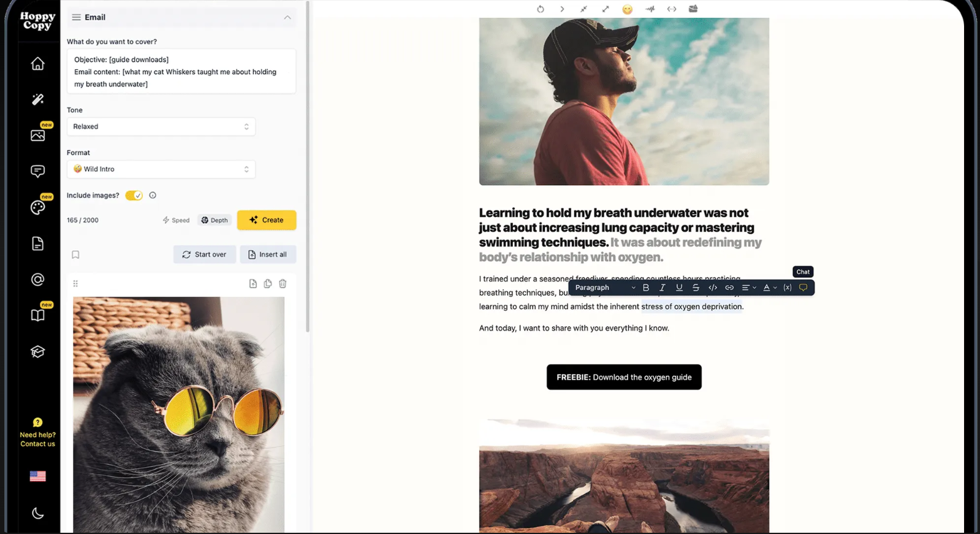This screenshot has width=980, height=534.
Task: Apply bold formatting in text toolbar
Action: coord(646,288)
